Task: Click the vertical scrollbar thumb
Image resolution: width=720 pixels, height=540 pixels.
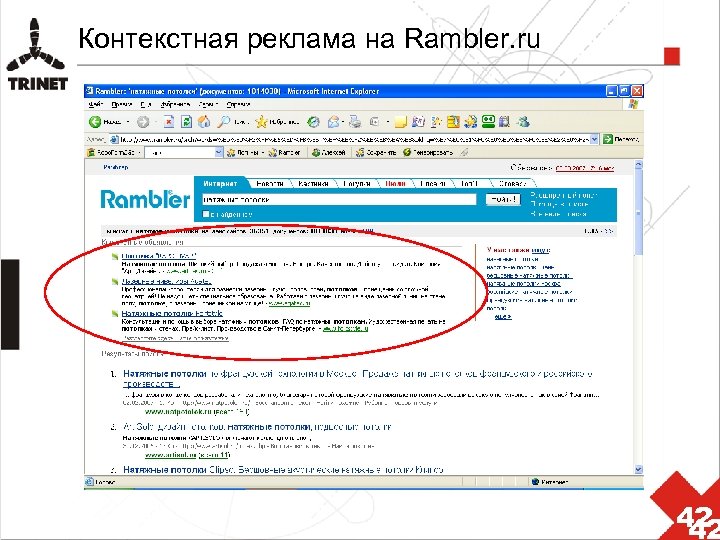Action: 638,212
